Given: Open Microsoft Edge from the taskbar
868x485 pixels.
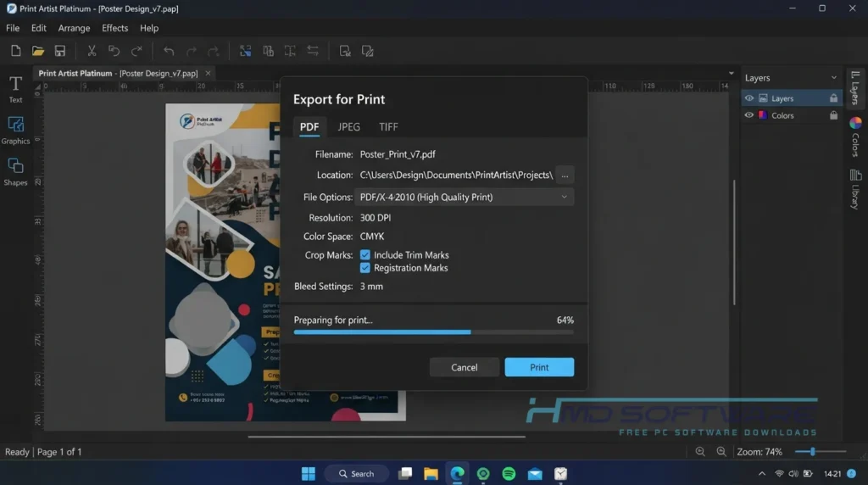Looking at the screenshot, I should pos(457,473).
